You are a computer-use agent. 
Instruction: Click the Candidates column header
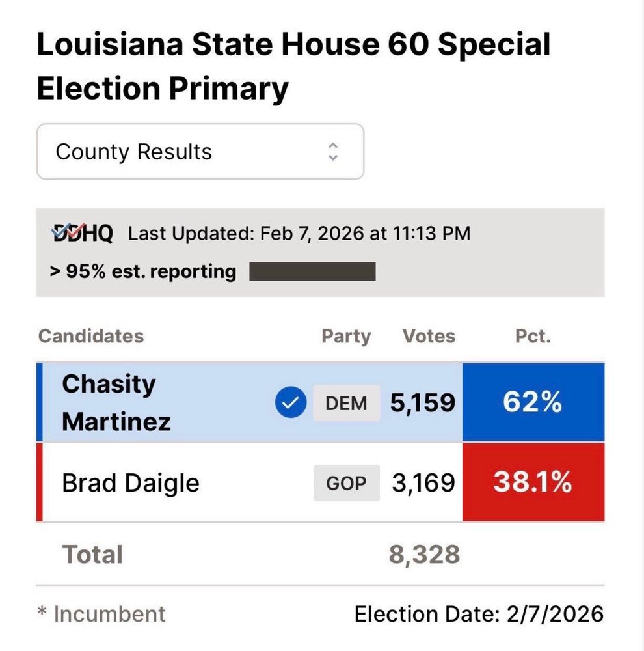tap(91, 336)
